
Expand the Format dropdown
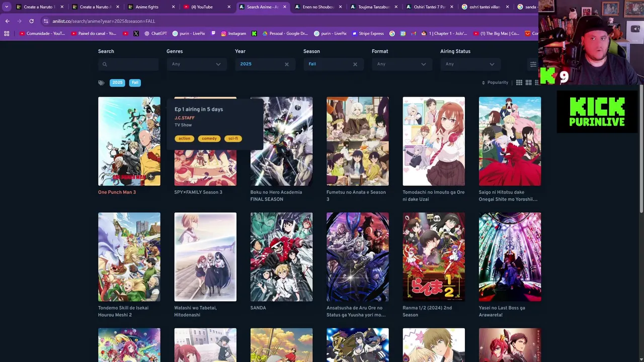(x=401, y=64)
